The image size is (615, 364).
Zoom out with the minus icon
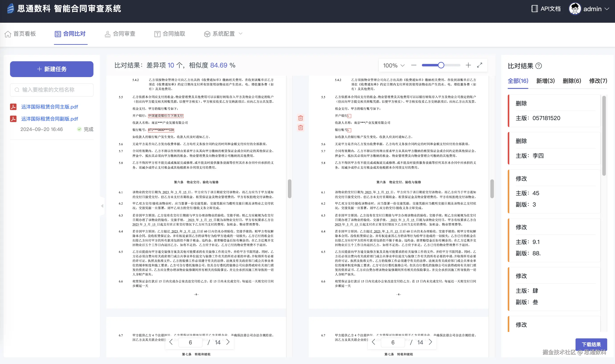point(414,65)
